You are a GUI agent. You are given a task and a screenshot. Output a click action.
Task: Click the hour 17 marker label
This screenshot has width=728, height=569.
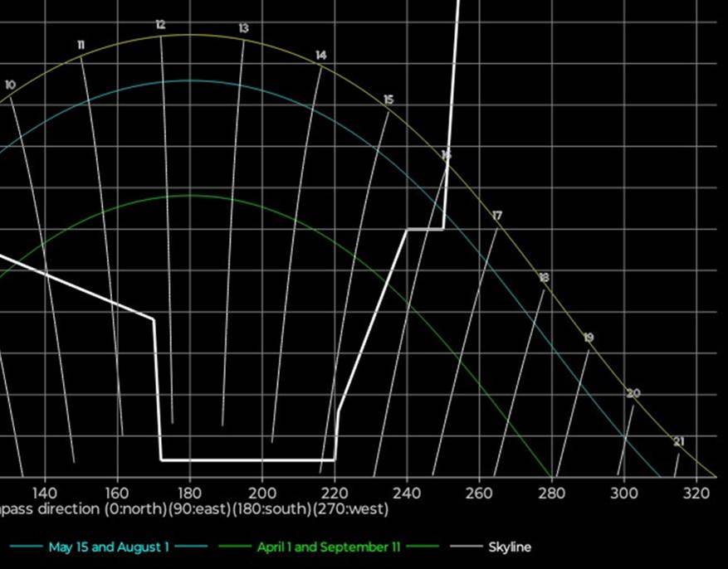pyautogui.click(x=496, y=216)
